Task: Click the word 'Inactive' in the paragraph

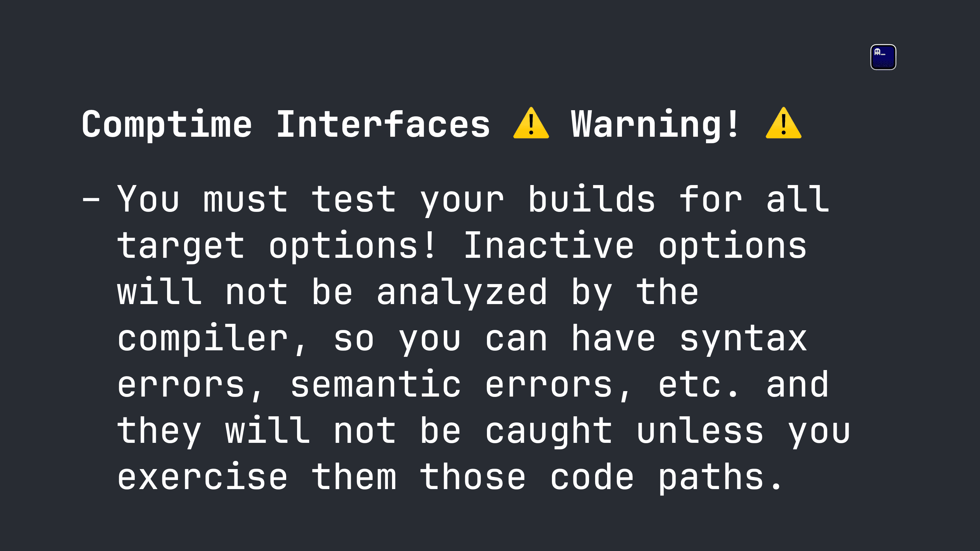Action: tap(549, 245)
